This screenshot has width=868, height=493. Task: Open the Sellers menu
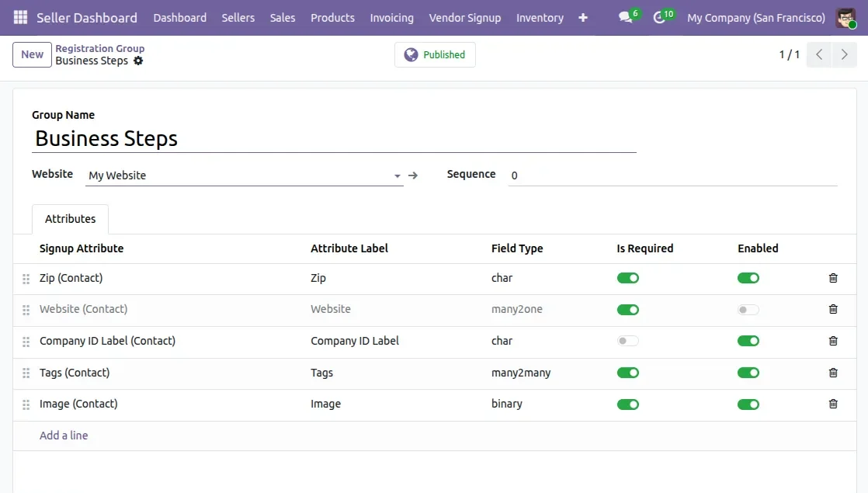[x=238, y=18]
